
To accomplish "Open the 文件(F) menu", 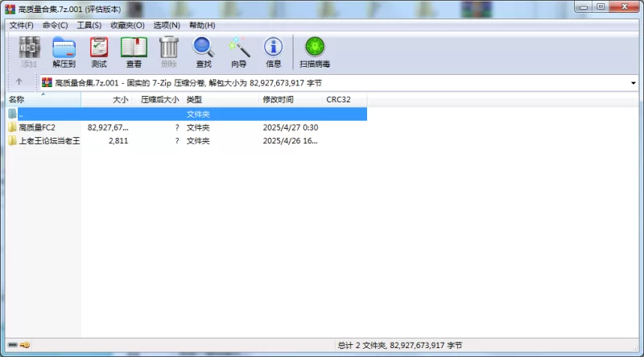I will [x=22, y=25].
